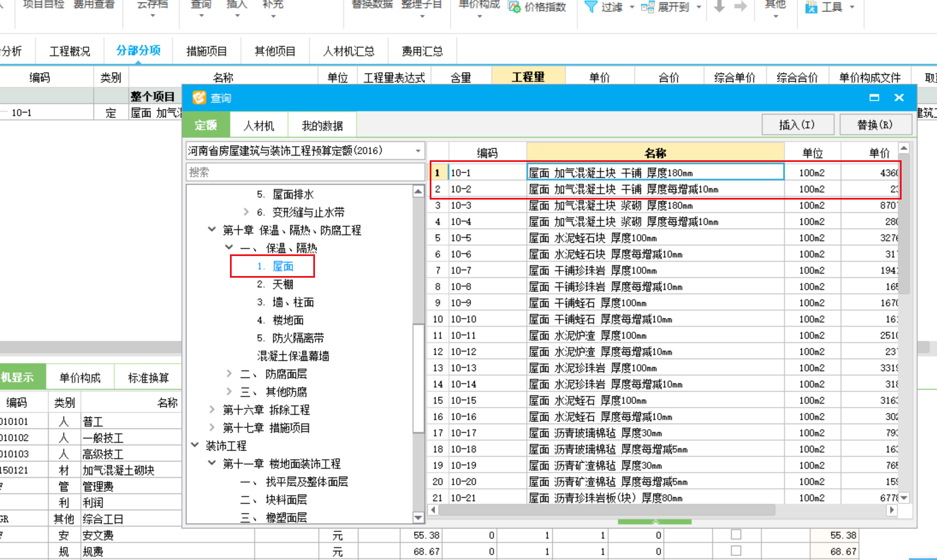937x560 pixels.
Task: Open the 工具 toolbox icon
Action: coord(811,7)
